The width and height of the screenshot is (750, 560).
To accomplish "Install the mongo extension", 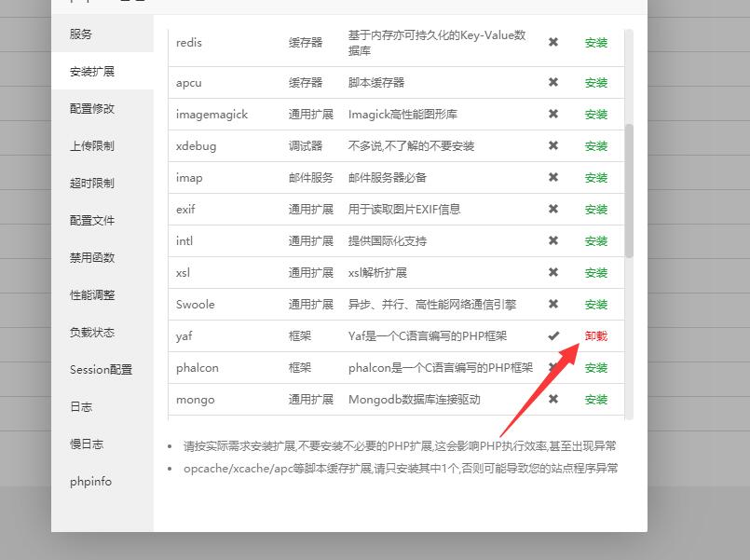I will coord(596,400).
